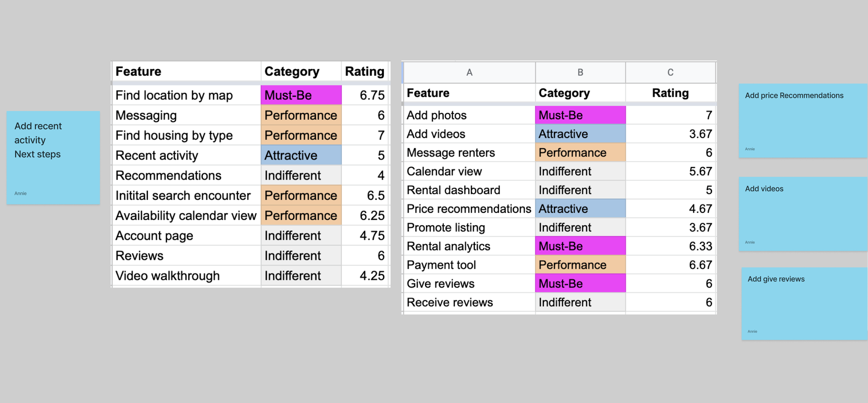Click column C header in spreadsheet
Image resolution: width=868 pixels, height=403 pixels.
coord(670,72)
